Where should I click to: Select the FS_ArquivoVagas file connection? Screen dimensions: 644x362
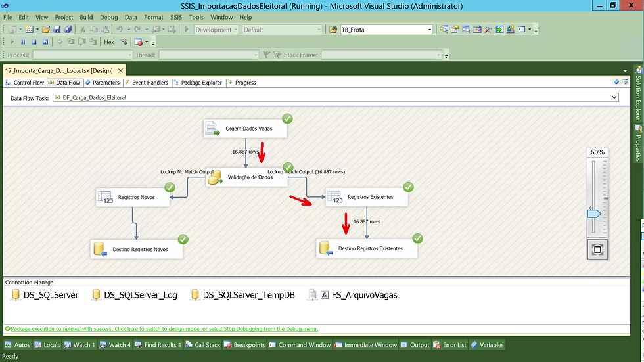coord(353,295)
